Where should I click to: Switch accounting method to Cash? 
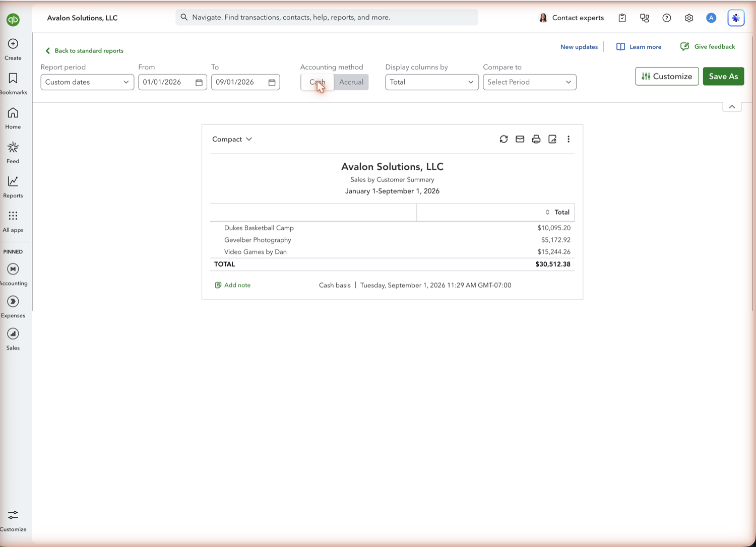(x=318, y=82)
